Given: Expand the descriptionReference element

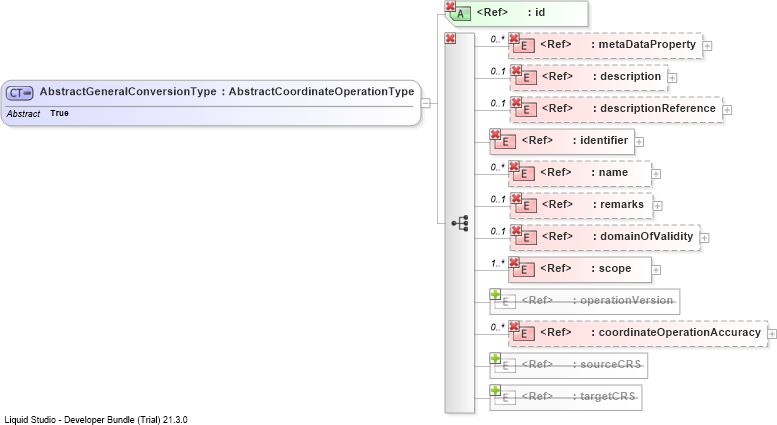Looking at the screenshot, I should [x=727, y=110].
